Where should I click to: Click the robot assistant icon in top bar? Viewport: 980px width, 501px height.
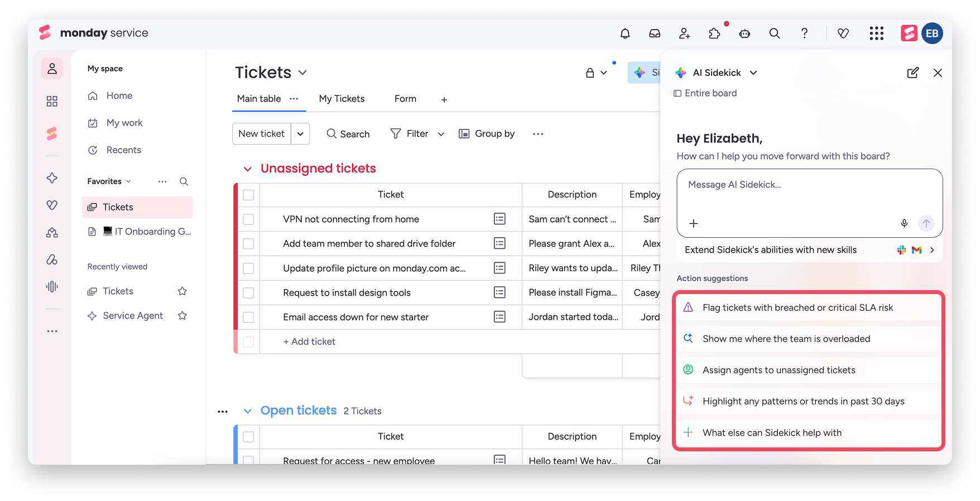[744, 33]
